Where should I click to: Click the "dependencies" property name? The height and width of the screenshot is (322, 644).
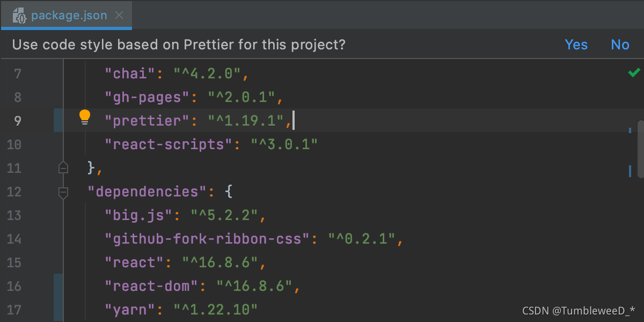[x=147, y=192]
